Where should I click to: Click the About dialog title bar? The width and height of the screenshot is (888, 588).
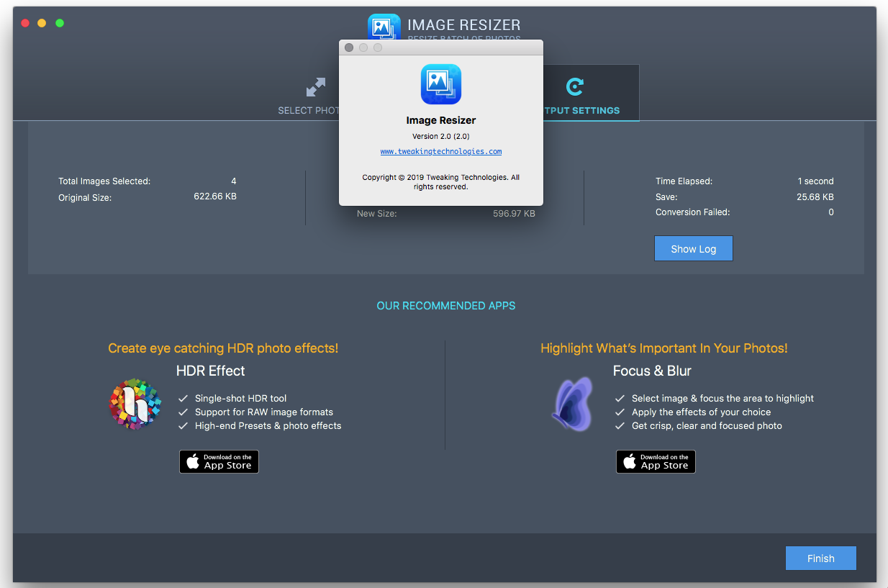[461, 48]
